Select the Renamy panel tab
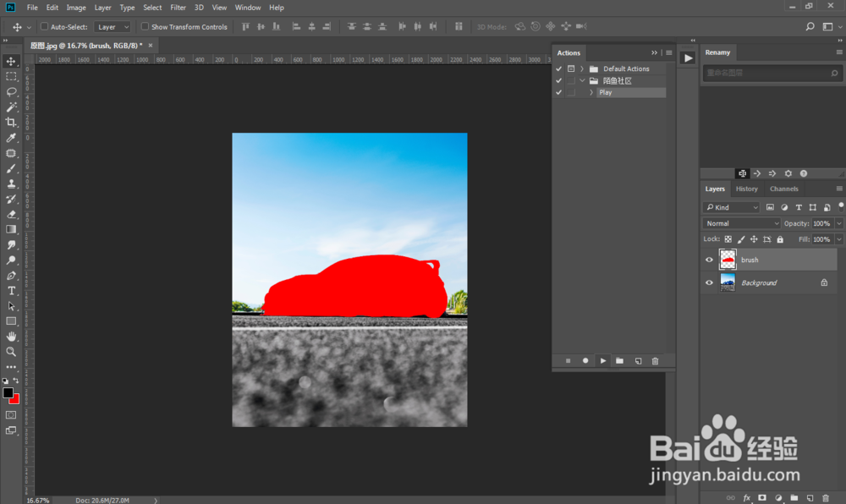Image resolution: width=846 pixels, height=504 pixels. (x=717, y=52)
